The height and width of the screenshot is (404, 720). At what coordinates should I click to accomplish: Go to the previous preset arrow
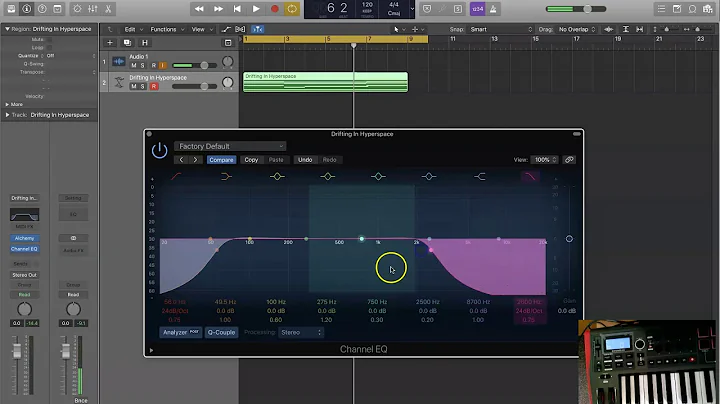point(181,160)
